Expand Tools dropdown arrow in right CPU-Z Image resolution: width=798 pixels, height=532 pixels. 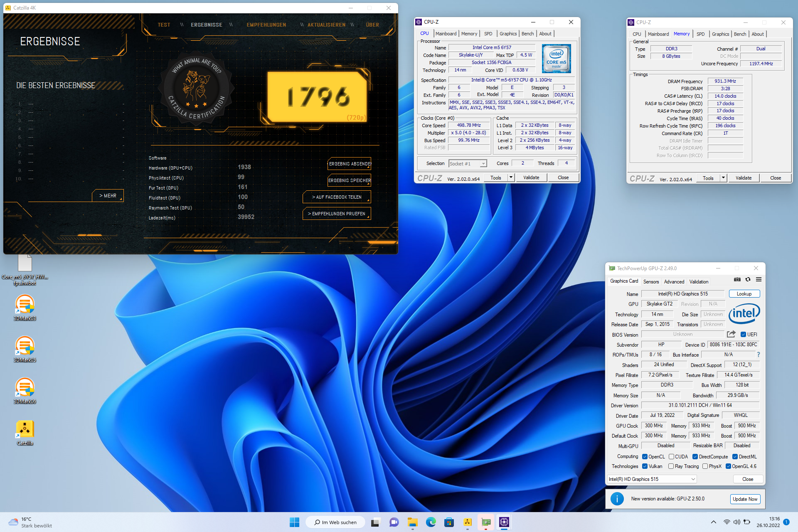pos(723,178)
